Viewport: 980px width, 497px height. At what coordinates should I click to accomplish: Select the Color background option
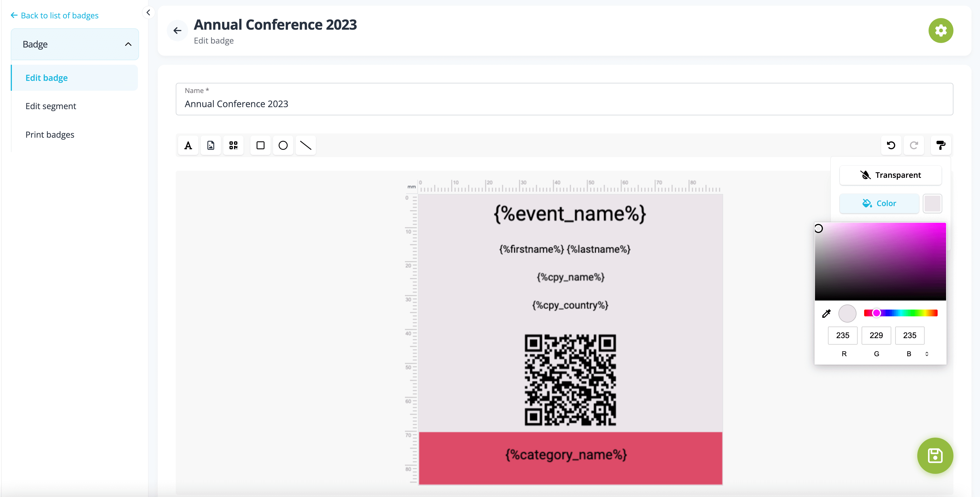[879, 203]
